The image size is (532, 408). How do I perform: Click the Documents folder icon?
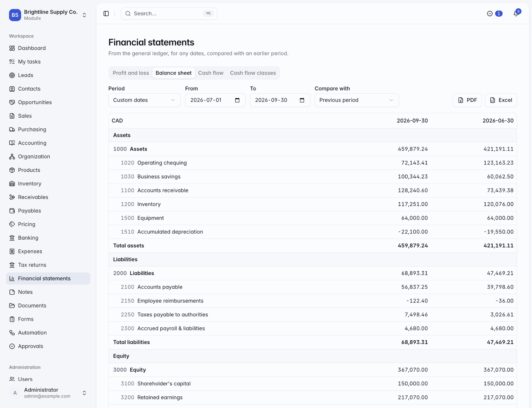tap(12, 306)
